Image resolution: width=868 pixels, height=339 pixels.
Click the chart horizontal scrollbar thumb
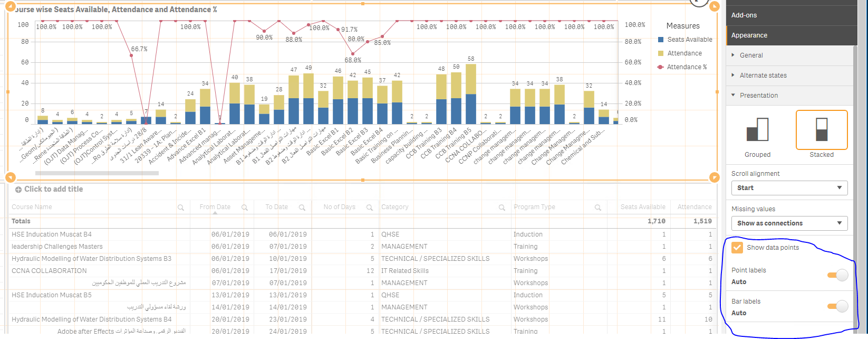click(97, 173)
